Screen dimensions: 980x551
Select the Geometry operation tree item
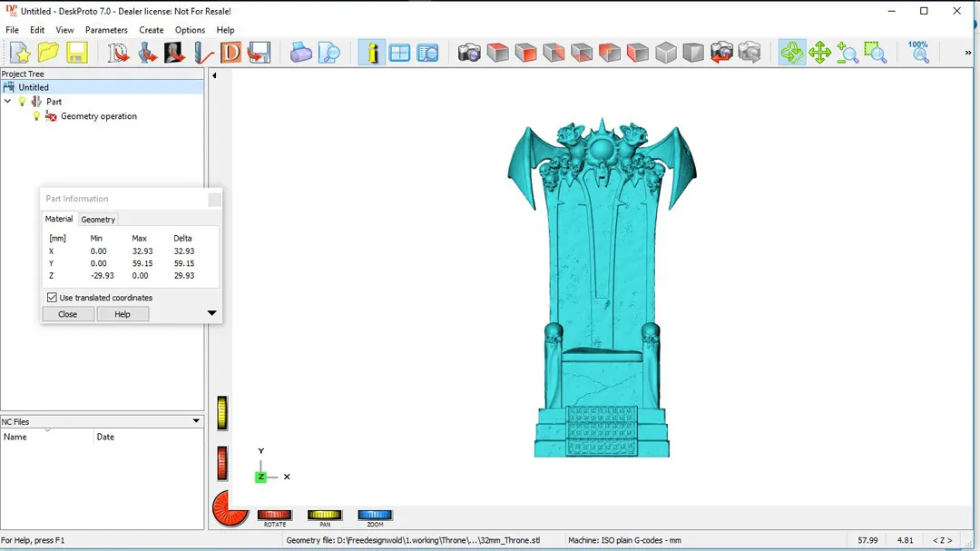click(99, 116)
